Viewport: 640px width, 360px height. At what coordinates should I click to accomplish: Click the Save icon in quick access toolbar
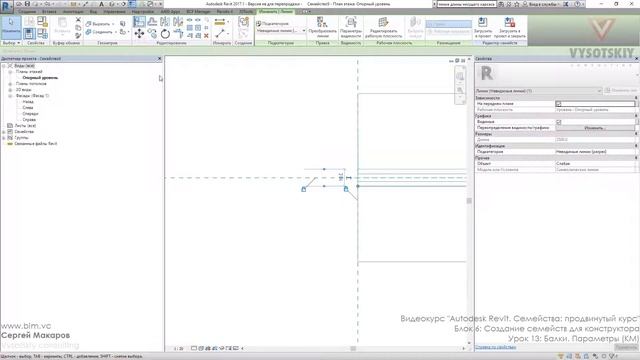[x=27, y=4]
